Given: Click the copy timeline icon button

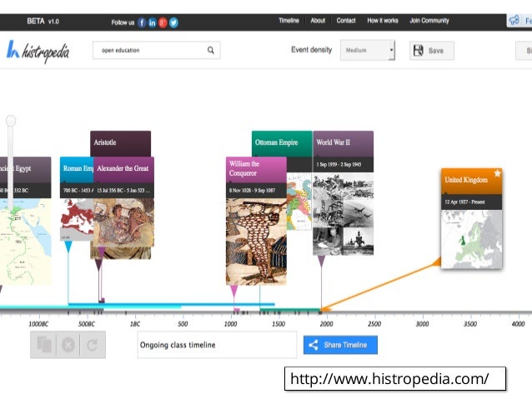Looking at the screenshot, I should pyautogui.click(x=43, y=345).
